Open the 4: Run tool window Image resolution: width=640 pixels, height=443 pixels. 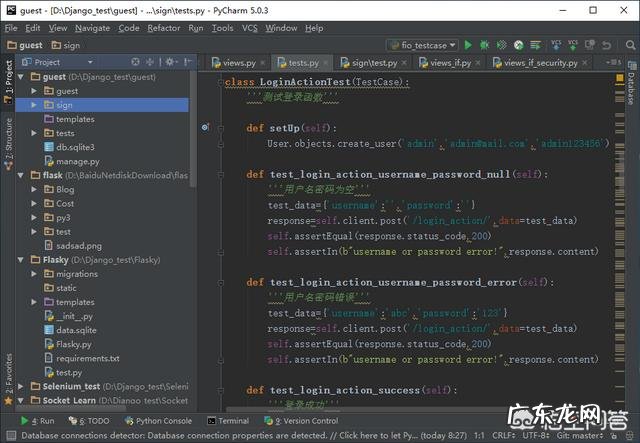38,421
